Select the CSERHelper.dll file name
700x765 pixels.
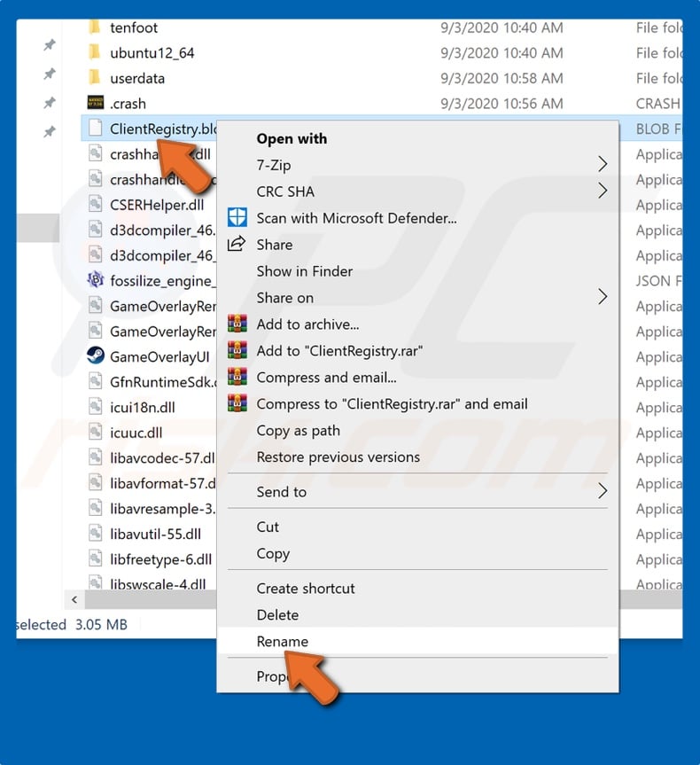coord(157,205)
